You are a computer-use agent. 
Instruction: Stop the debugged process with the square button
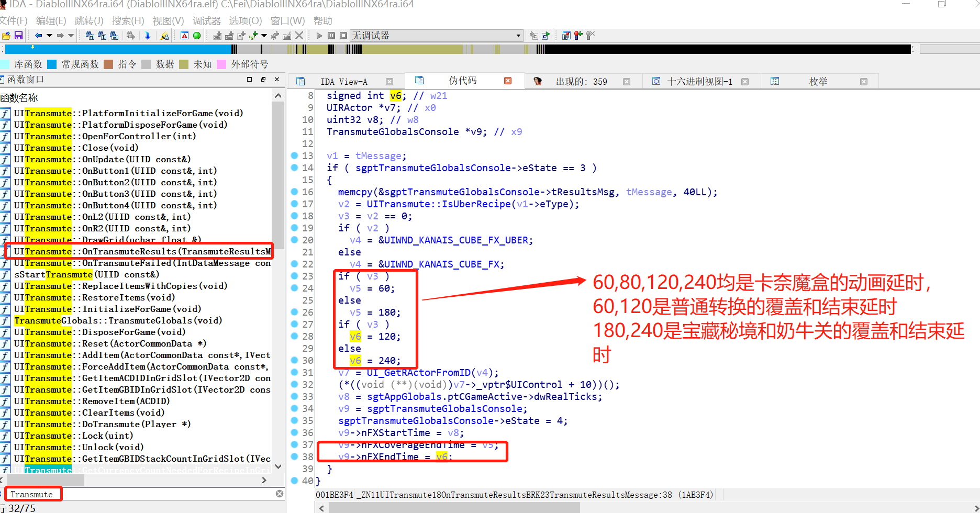coord(343,36)
